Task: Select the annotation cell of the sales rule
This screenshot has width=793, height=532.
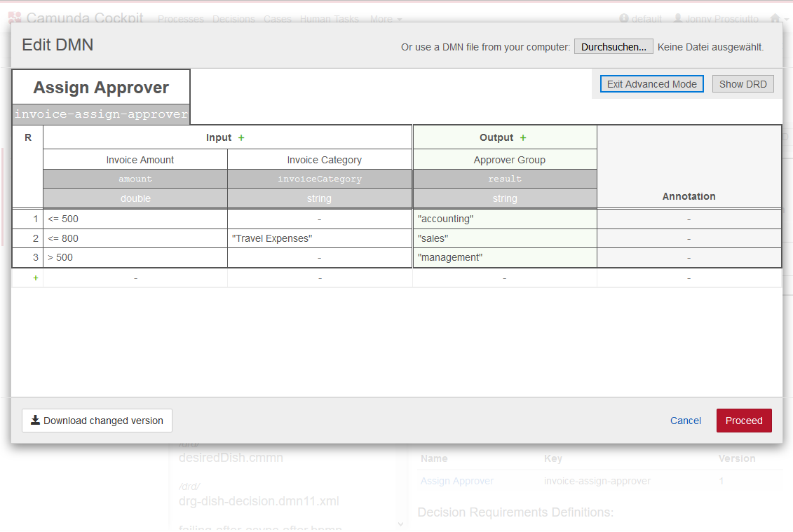Action: click(x=689, y=239)
